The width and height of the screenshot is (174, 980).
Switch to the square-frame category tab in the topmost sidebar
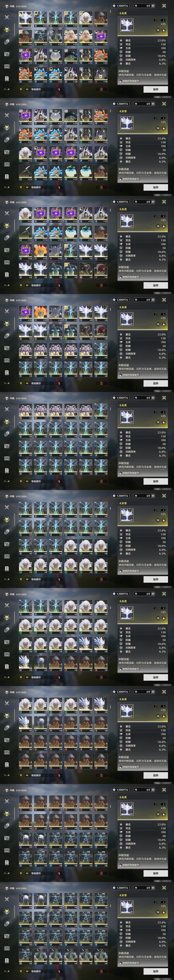pyautogui.click(x=7, y=54)
